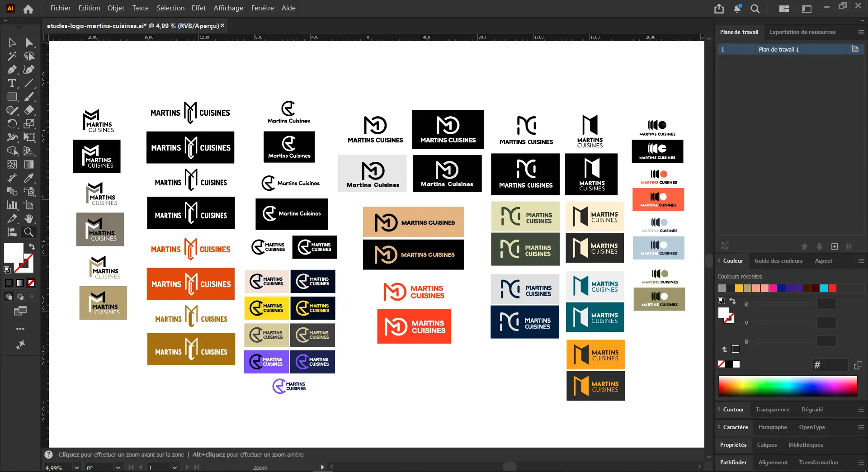Choose the Hand tool
The image size is (868, 472).
tap(29, 219)
